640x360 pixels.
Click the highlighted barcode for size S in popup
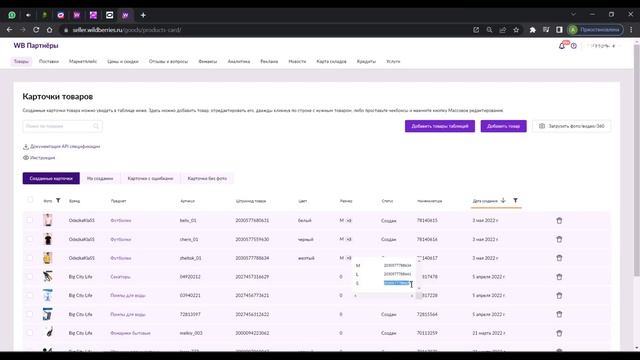point(396,283)
